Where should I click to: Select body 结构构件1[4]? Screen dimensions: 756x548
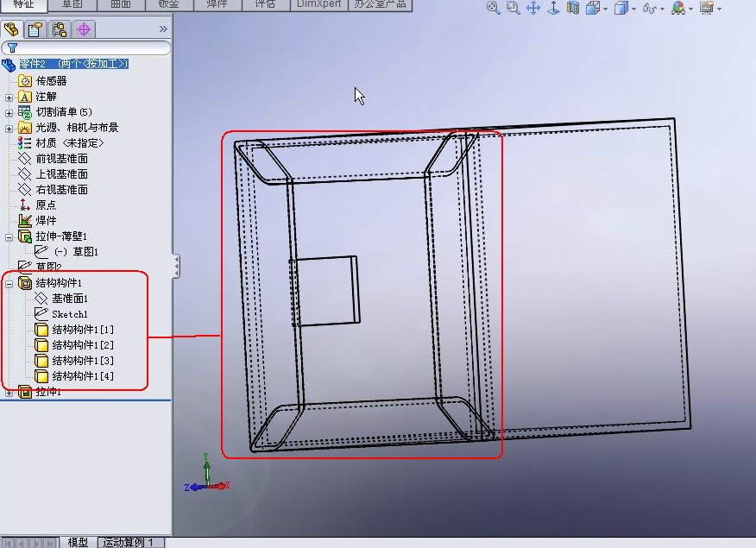(83, 375)
